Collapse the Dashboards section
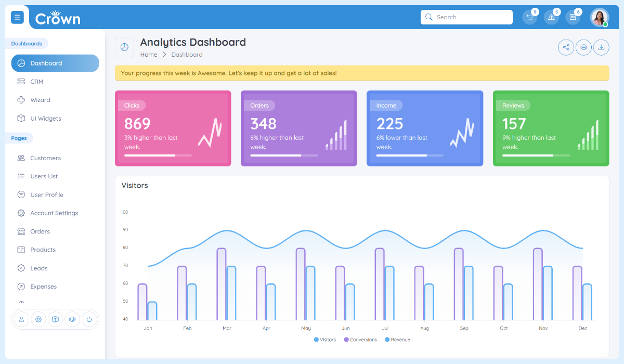This screenshot has height=364, width=624. [x=27, y=43]
